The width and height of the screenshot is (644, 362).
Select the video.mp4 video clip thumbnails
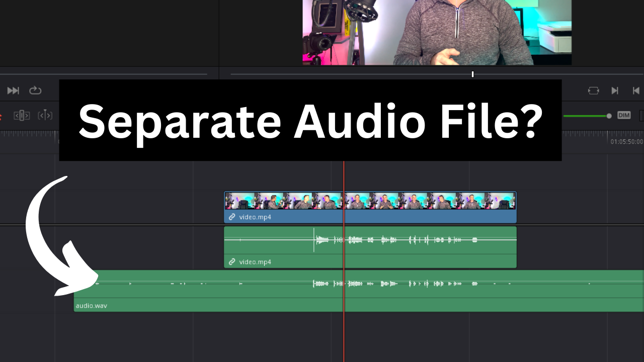370,201
